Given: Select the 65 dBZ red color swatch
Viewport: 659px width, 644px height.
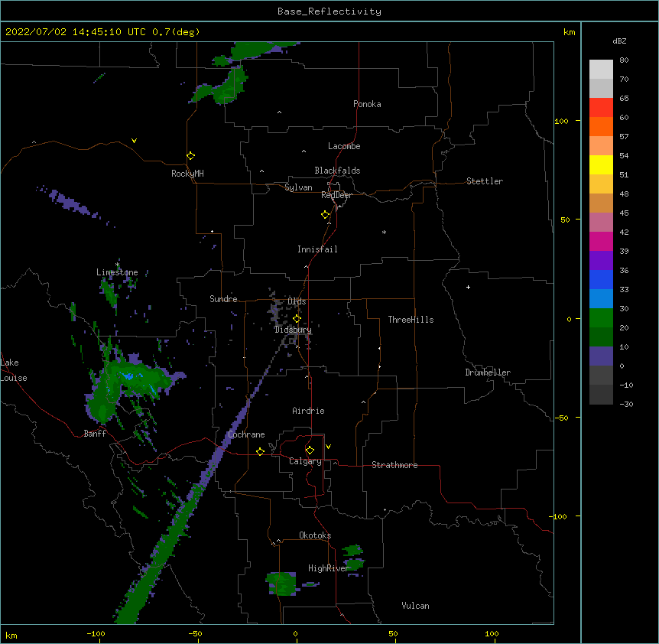Looking at the screenshot, I should click(x=601, y=108).
